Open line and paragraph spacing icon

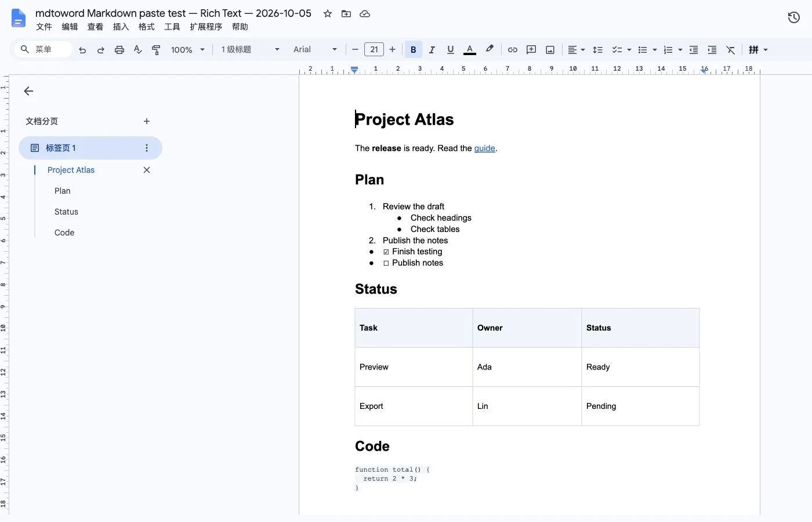click(598, 50)
